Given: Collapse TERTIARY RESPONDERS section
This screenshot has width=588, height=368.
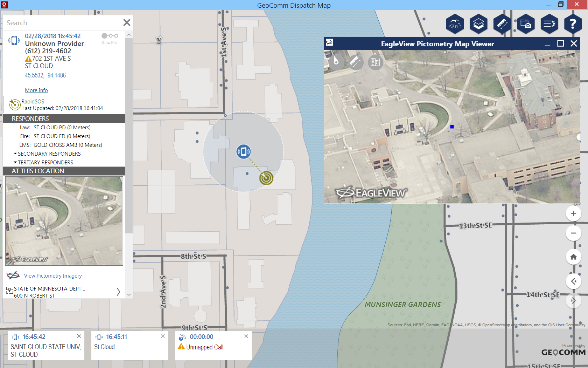Looking at the screenshot, I should pyautogui.click(x=15, y=162).
